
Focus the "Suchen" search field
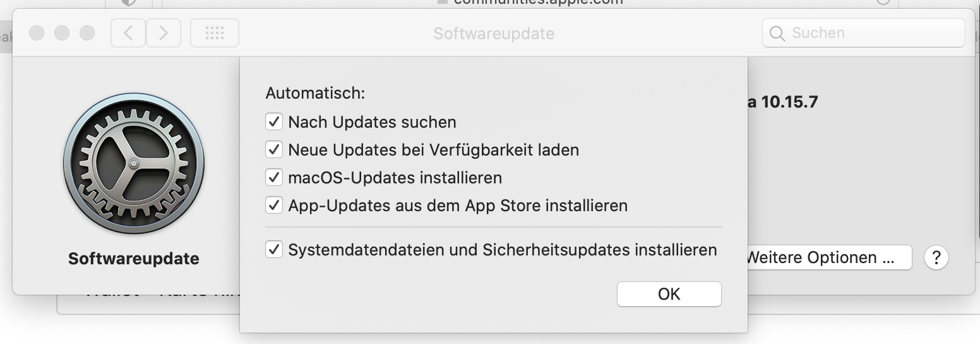(x=871, y=33)
